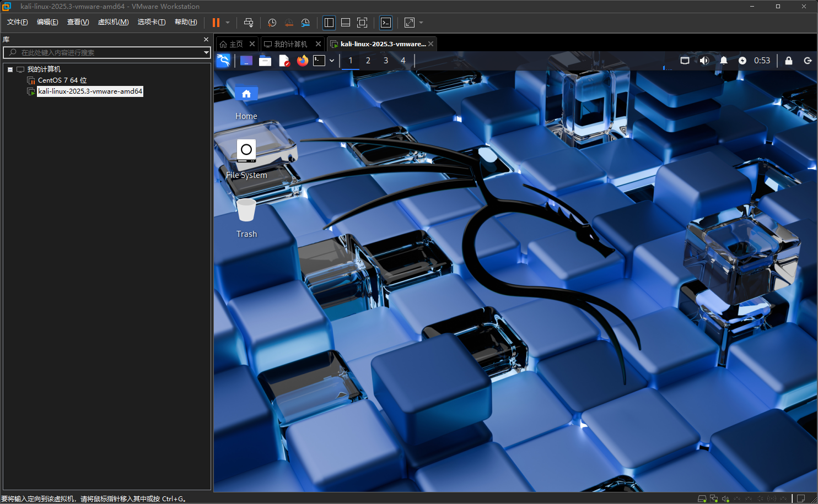Open the 选项卡(T) menu

click(x=152, y=22)
